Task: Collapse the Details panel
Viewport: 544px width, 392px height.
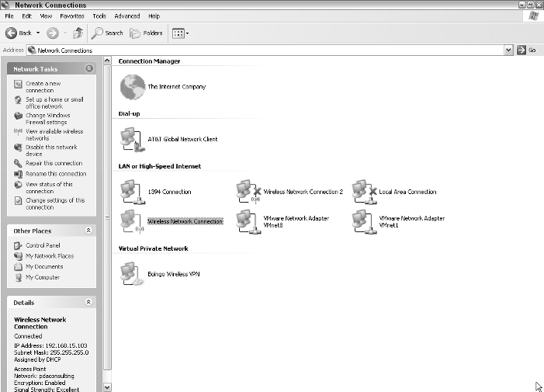Action: click(x=88, y=302)
